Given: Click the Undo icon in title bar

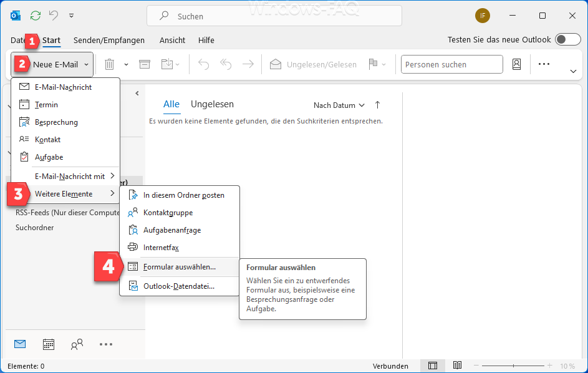Looking at the screenshot, I should click(x=54, y=16).
